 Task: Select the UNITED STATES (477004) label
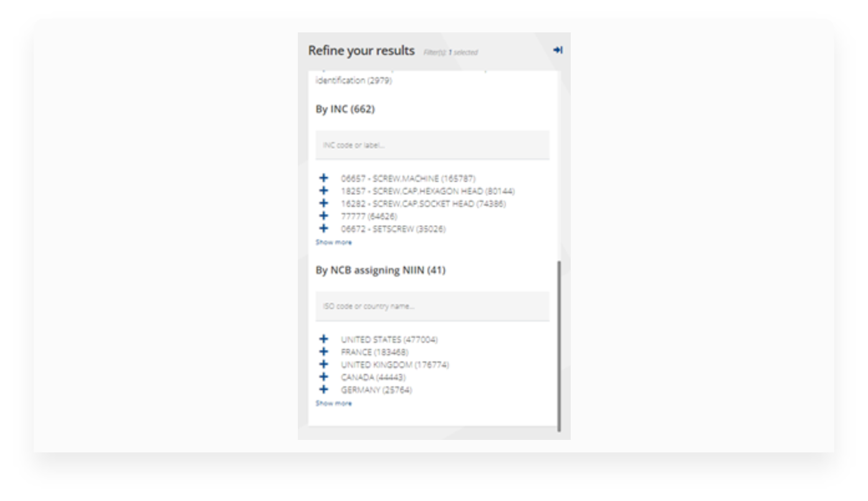389,340
